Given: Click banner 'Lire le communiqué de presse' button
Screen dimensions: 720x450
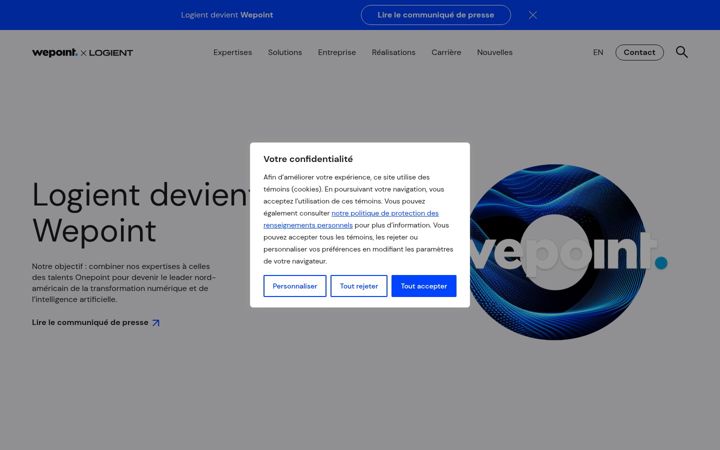Looking at the screenshot, I should (436, 15).
